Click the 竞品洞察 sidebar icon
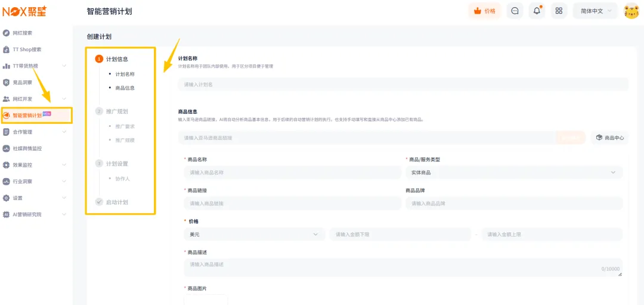This screenshot has height=305, width=644. tap(6, 83)
